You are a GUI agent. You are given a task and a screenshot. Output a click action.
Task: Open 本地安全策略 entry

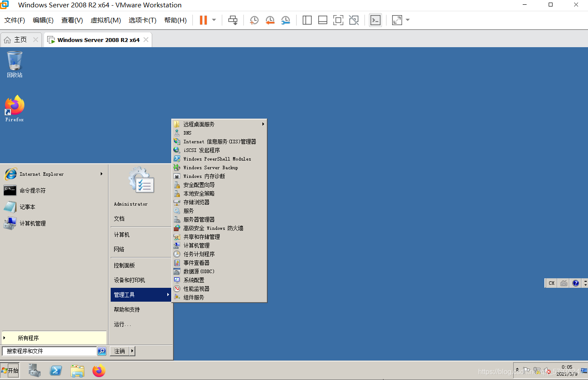tap(219, 193)
